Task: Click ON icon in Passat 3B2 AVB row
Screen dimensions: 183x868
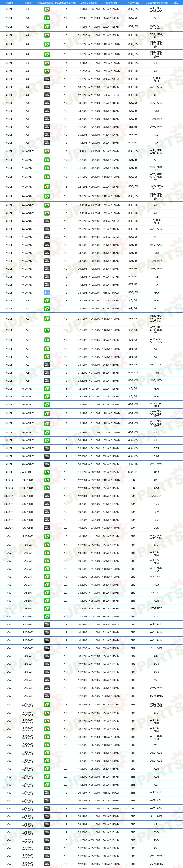Action: [x=47, y=664]
